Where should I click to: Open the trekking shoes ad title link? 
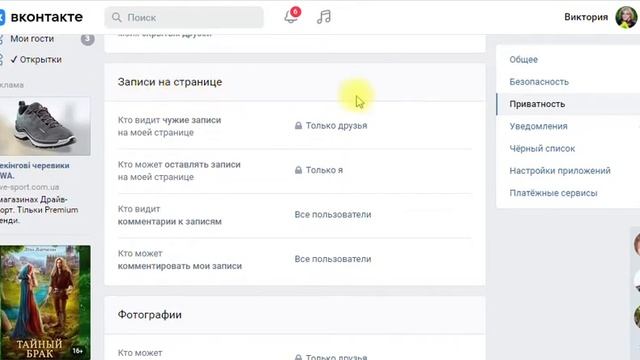pyautogui.click(x=34, y=171)
